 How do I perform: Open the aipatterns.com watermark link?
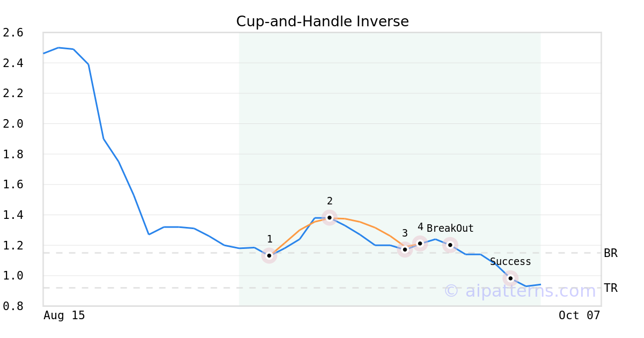tap(520, 291)
